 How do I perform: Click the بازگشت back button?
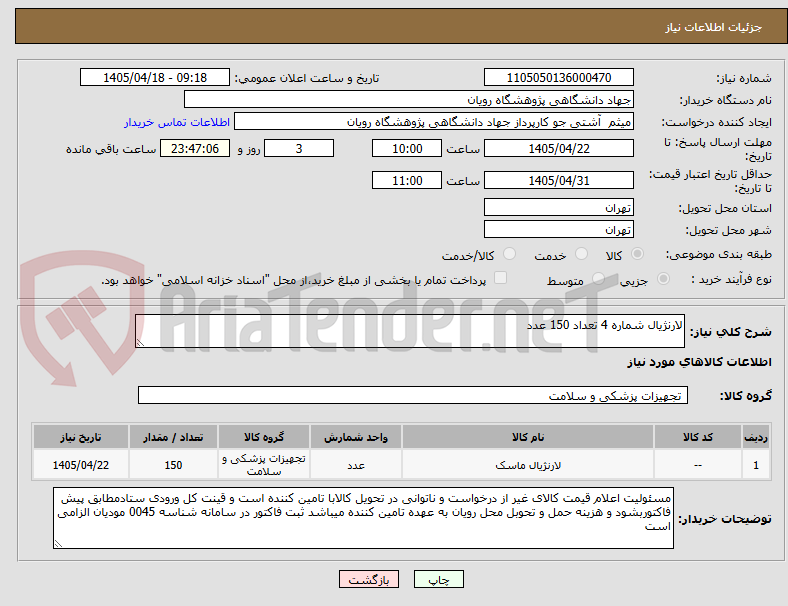pos(369,579)
